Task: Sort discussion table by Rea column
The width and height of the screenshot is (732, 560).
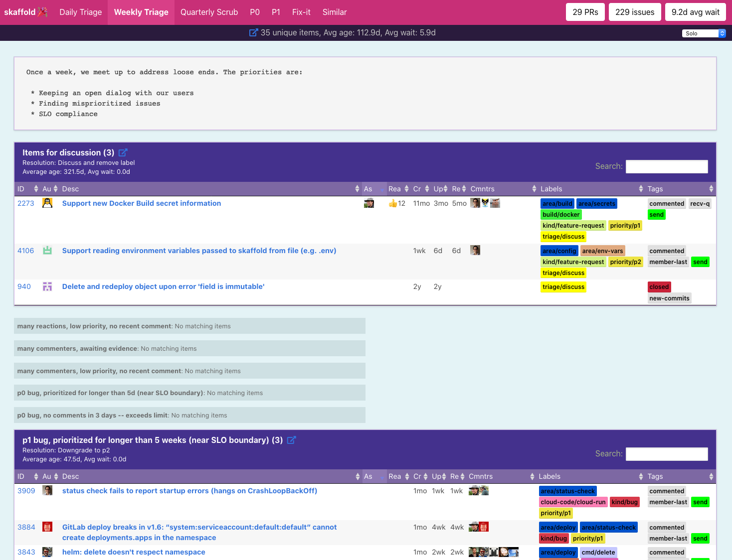Action: tap(398, 189)
